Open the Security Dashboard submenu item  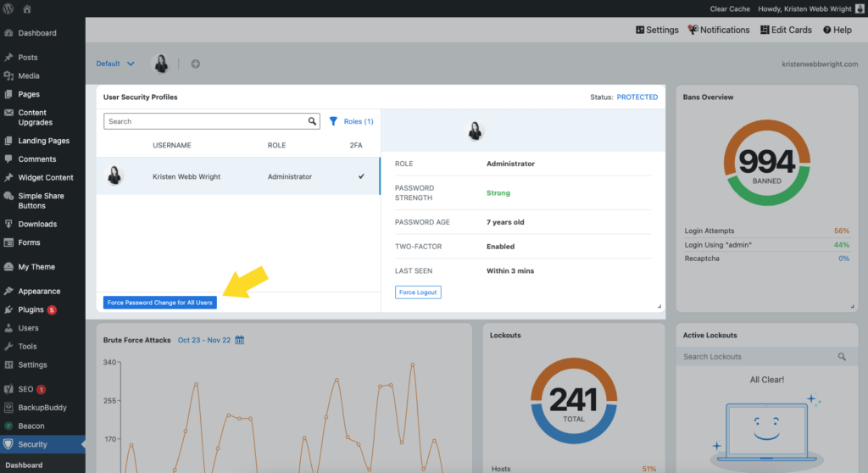(24, 465)
